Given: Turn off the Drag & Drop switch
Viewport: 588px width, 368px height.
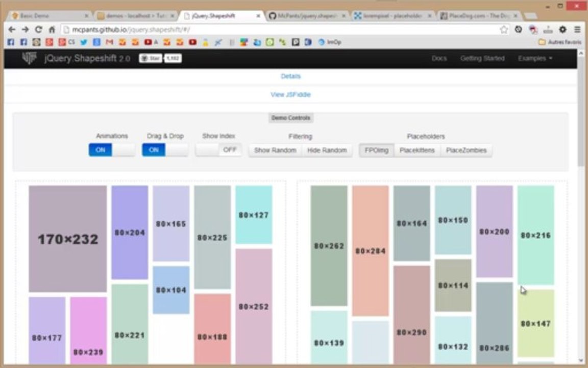Looking at the screenshot, I should (165, 150).
